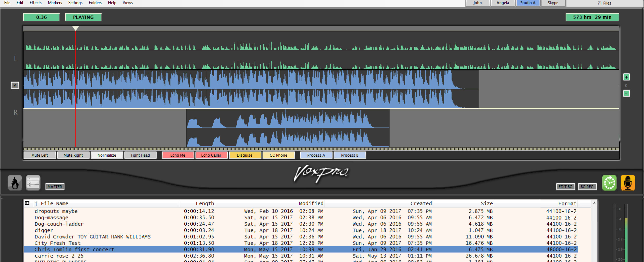Open the Edit menu
Viewport: 644px width, 262px height.
20,3
